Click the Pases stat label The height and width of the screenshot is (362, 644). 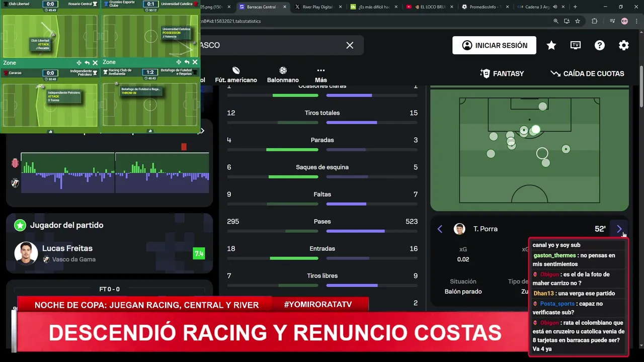[322, 222]
